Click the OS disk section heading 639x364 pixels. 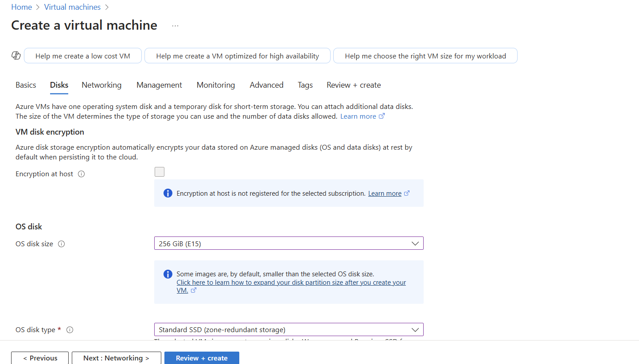coord(29,227)
